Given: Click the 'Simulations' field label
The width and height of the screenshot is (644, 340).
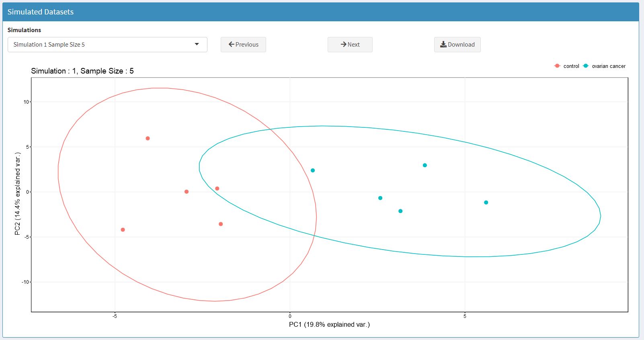Looking at the screenshot, I should [24, 30].
